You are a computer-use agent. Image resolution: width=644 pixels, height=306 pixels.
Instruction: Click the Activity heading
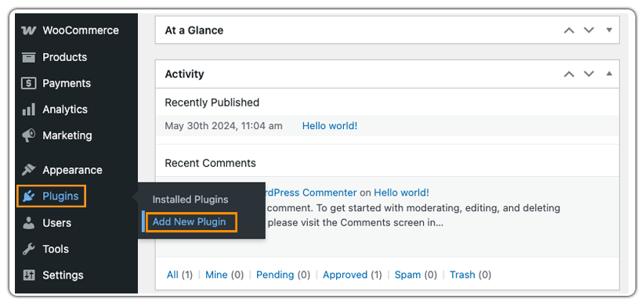tap(184, 74)
